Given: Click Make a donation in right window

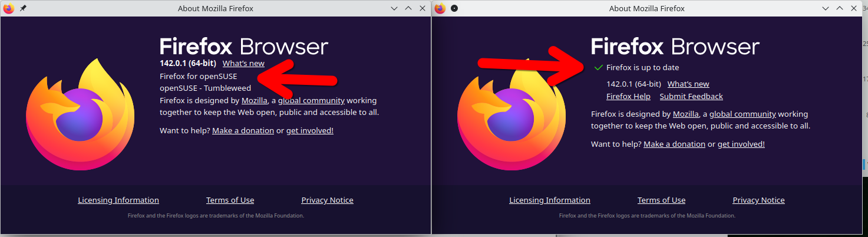Looking at the screenshot, I should click(x=674, y=144).
